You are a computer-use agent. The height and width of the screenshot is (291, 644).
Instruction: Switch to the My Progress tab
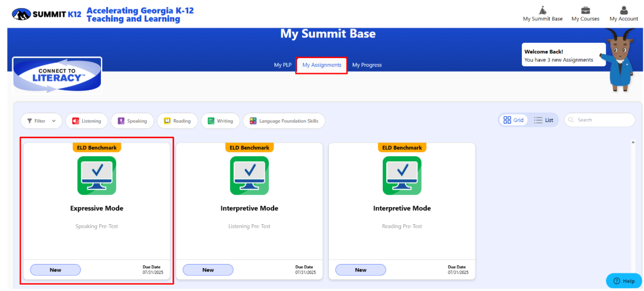[367, 65]
